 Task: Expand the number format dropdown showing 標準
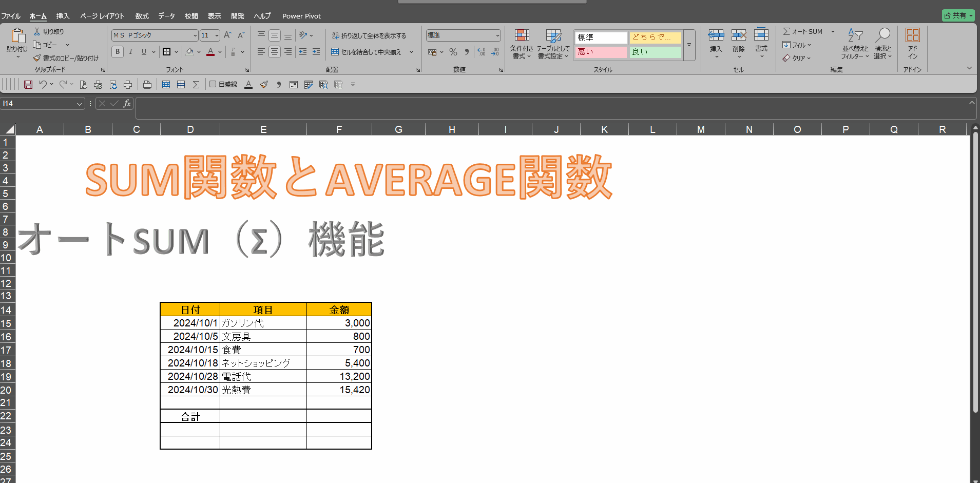coord(497,35)
